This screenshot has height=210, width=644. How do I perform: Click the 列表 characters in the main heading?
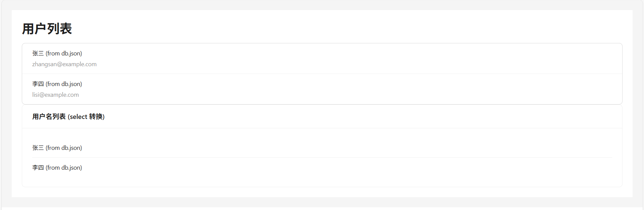pyautogui.click(x=60, y=29)
